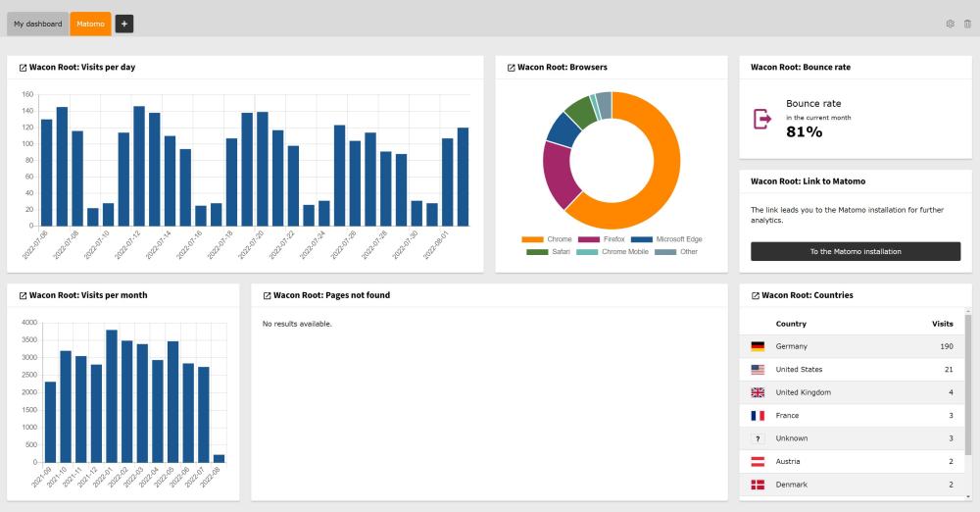Click the Wacon Root: Pages not found title

331,295
